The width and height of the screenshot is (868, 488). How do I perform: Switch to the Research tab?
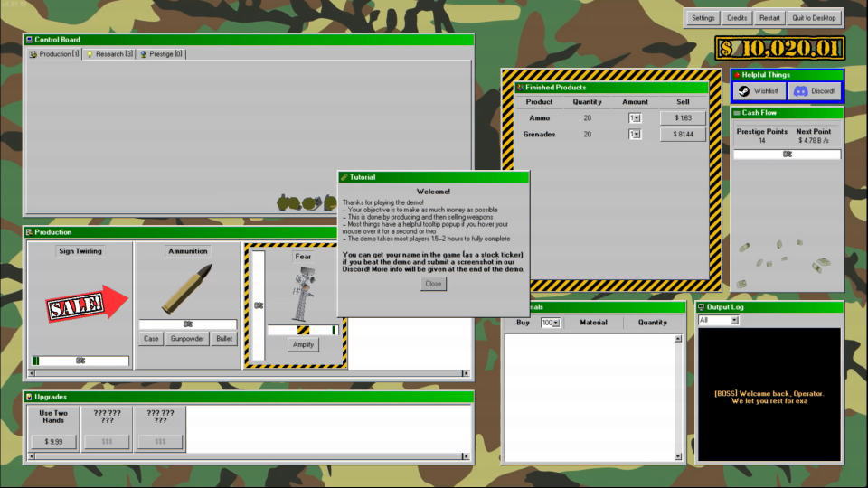(109, 54)
